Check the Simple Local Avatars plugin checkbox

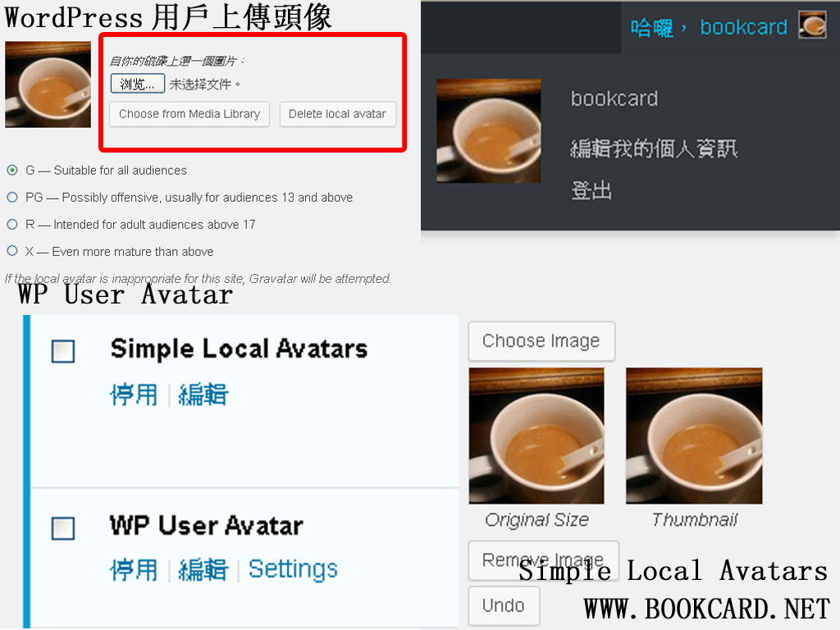63,350
